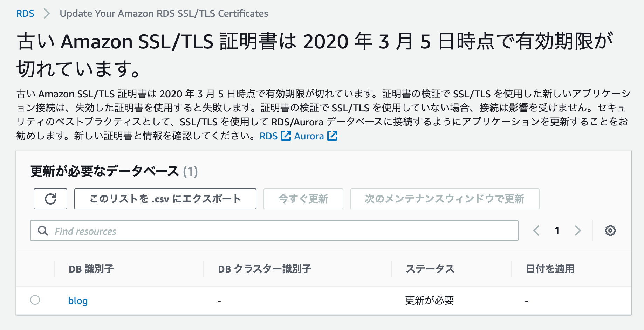Click RDS breadcrumb link
Viewport: 644px width, 330px height.
click(x=25, y=14)
